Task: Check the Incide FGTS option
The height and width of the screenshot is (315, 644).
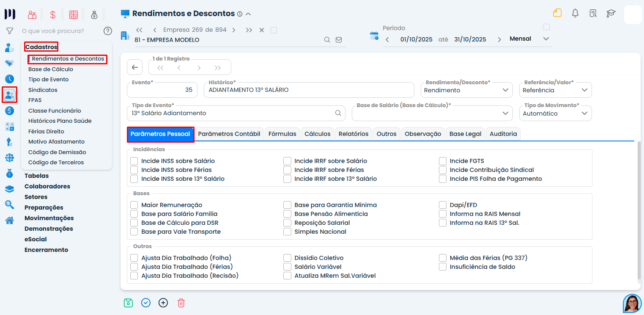Action: [x=443, y=161]
